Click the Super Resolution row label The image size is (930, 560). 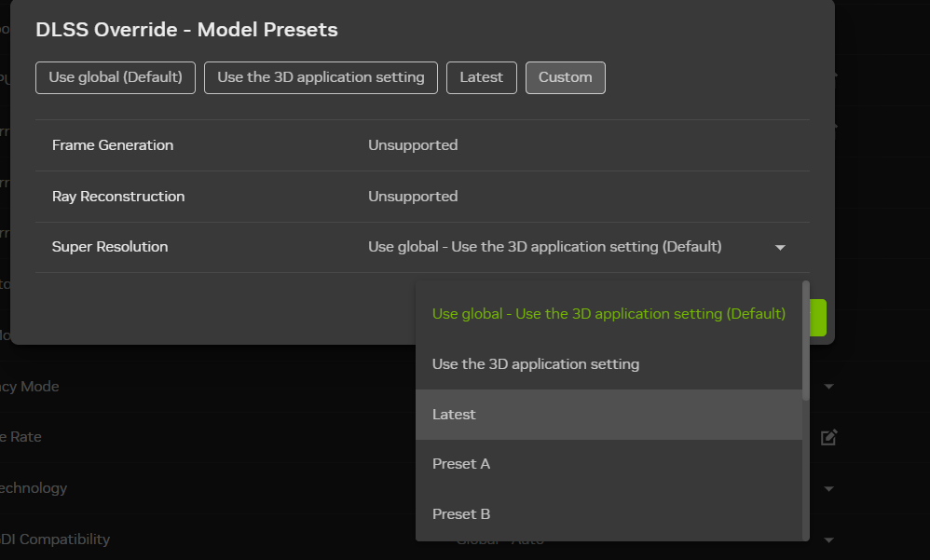pyautogui.click(x=110, y=248)
